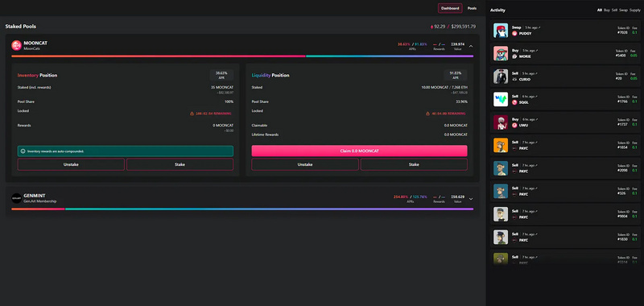Filter activity by Supply

pyautogui.click(x=635, y=10)
